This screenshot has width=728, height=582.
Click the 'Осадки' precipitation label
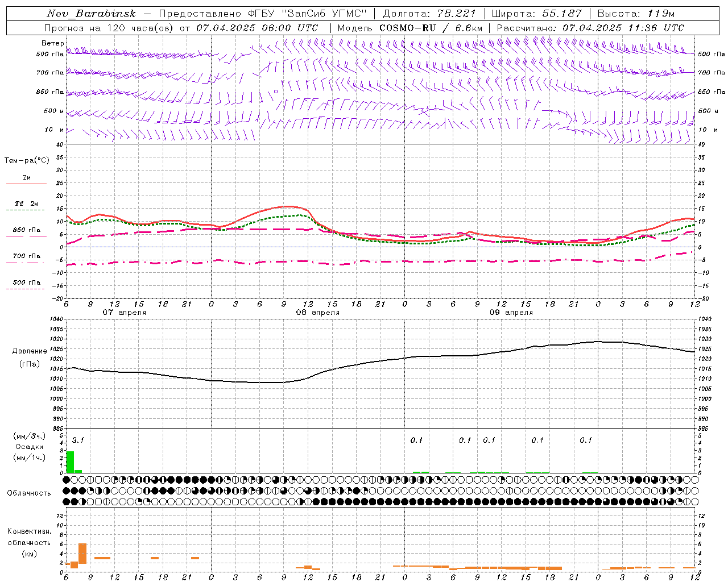pyautogui.click(x=29, y=447)
